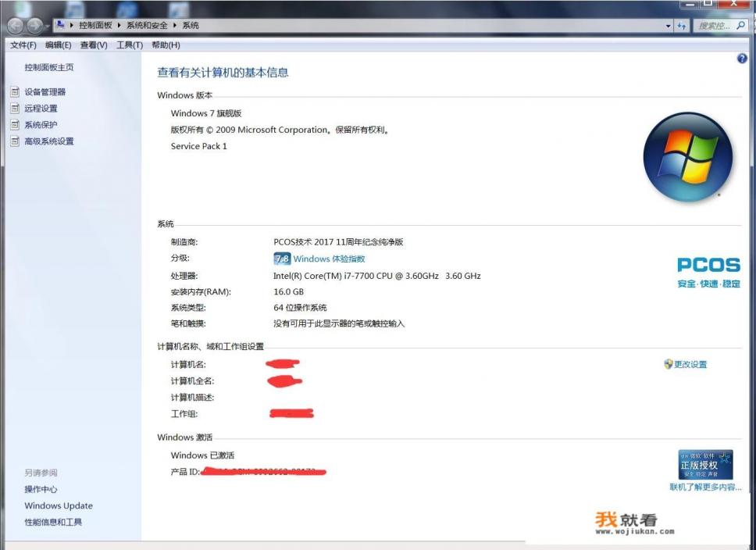756x550 pixels.
Task: Click the Service Pack 1 text
Action: [198, 146]
